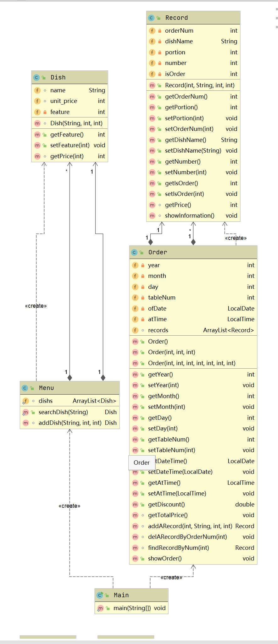Select the atTime LocalTime field
Screen dimensions: 278x644
click(x=193, y=319)
